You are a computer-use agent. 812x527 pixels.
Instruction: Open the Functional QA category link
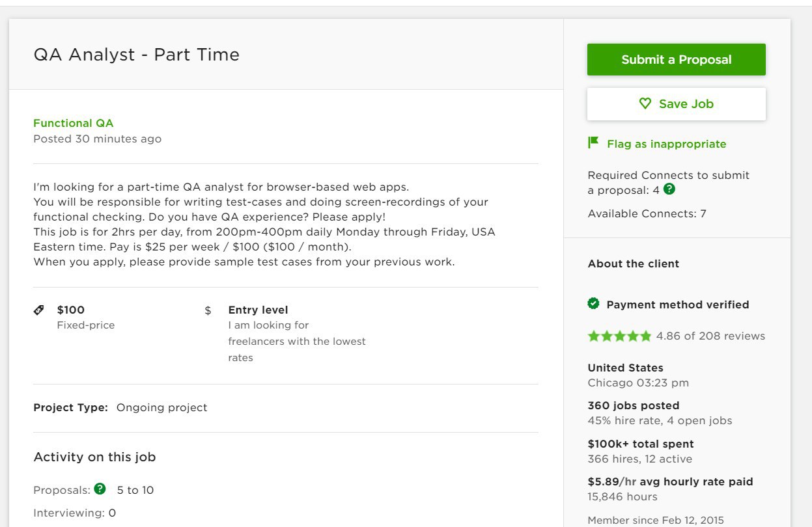point(74,123)
